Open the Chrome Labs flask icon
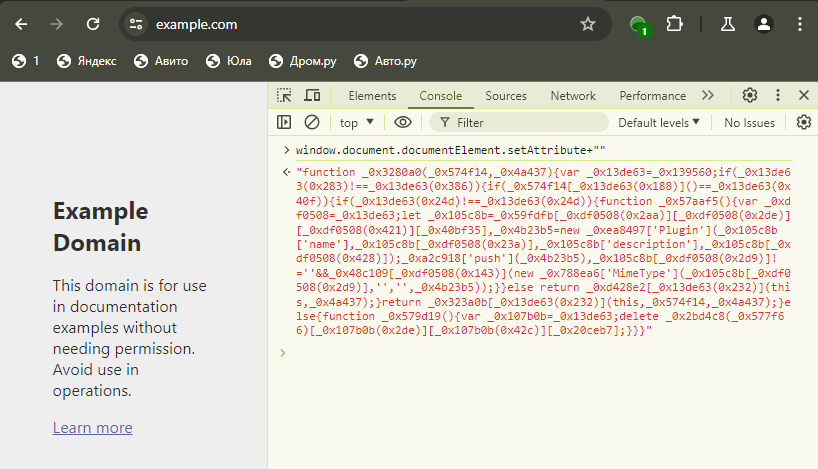Image resolution: width=818 pixels, height=469 pixels. 729,24
